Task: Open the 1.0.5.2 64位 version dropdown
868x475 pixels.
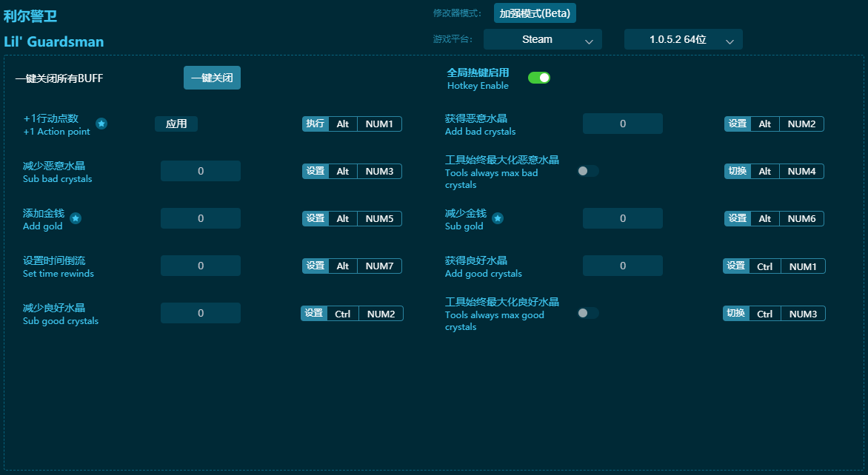Action: pyautogui.click(x=683, y=39)
